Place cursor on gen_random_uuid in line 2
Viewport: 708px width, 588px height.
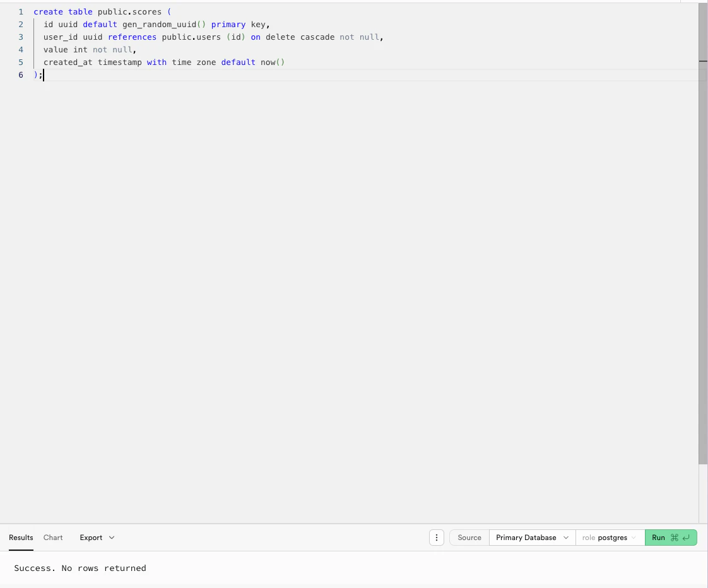click(x=159, y=25)
